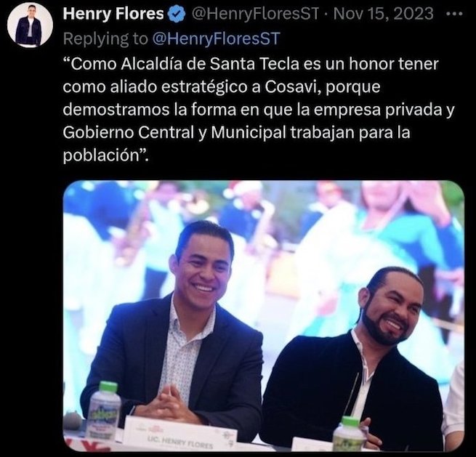Open the @HenryFloresST handle beside the name
The image size is (476, 457).
pos(254,14)
